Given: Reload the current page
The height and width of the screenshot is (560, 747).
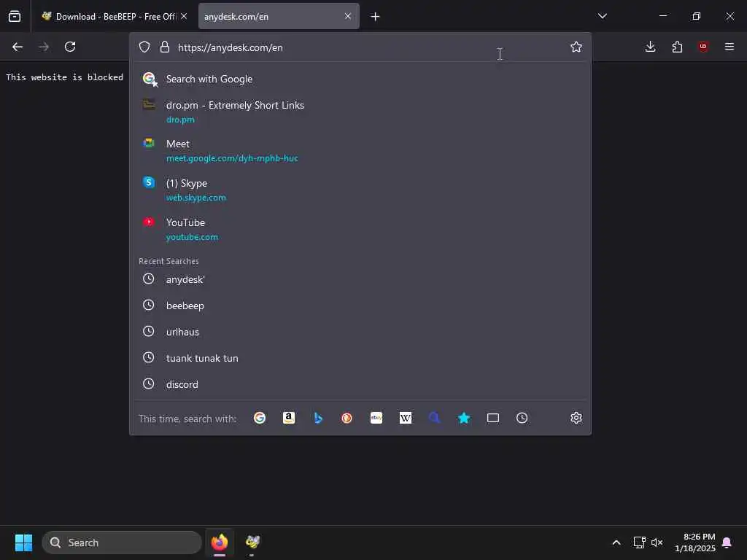Looking at the screenshot, I should tap(70, 47).
